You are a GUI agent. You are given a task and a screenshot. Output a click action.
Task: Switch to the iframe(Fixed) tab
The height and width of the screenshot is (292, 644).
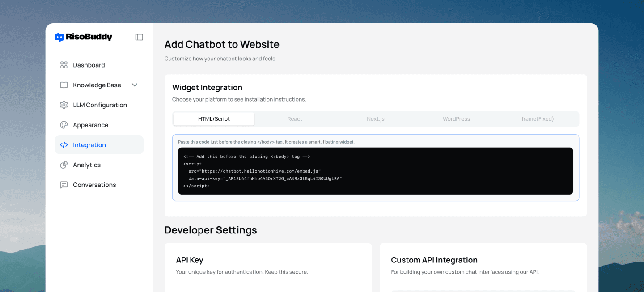(537, 119)
